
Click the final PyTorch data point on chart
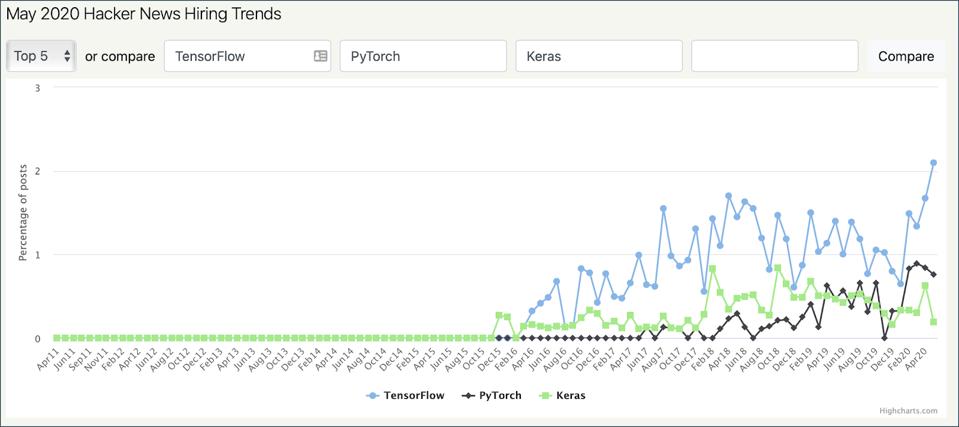(933, 274)
